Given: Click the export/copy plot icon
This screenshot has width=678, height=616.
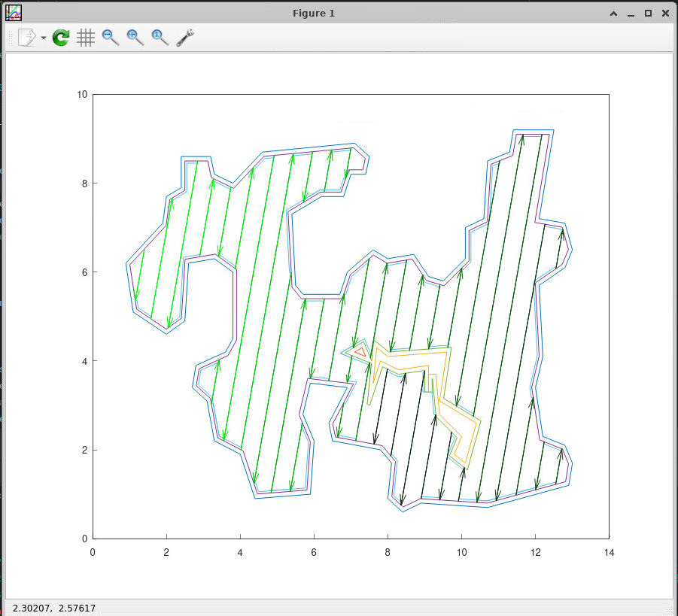Looking at the screenshot, I should click(x=27, y=38).
